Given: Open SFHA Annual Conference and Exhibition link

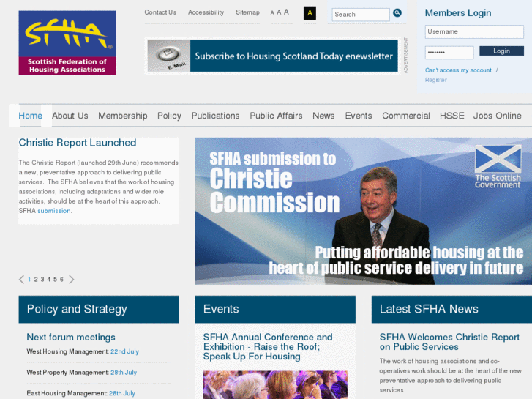Looking at the screenshot, I should pyautogui.click(x=268, y=347).
